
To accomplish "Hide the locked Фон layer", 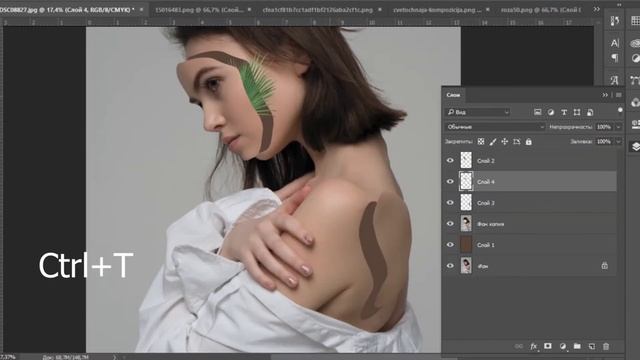I will click(450, 266).
